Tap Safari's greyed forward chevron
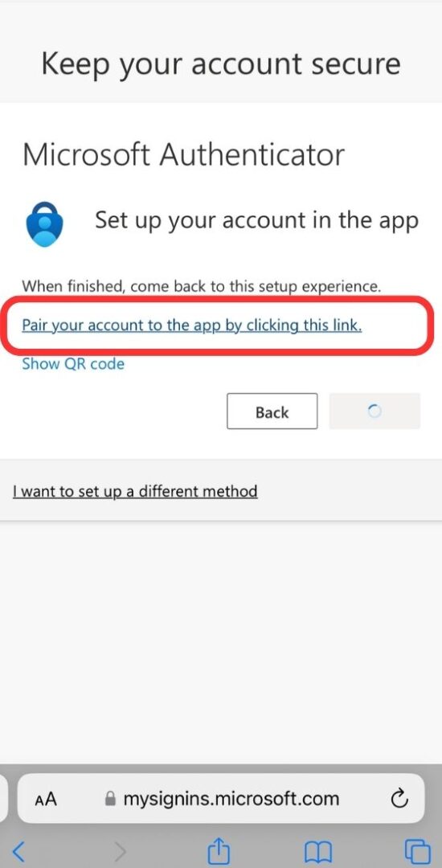This screenshot has width=442, height=868. coord(120,850)
